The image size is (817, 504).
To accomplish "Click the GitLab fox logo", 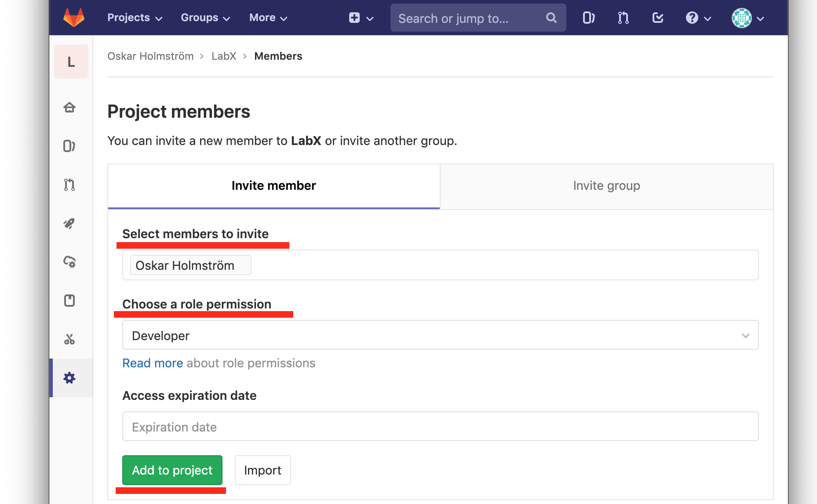I will click(74, 18).
